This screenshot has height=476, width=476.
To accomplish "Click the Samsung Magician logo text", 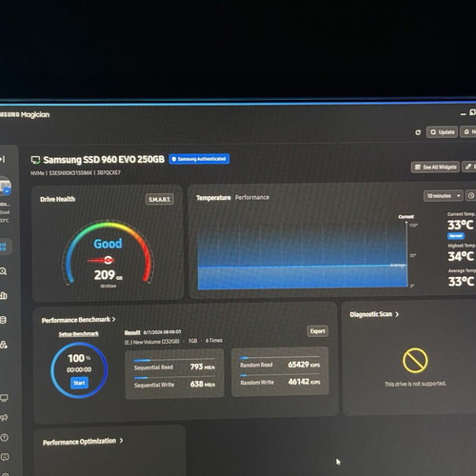I will (25, 114).
